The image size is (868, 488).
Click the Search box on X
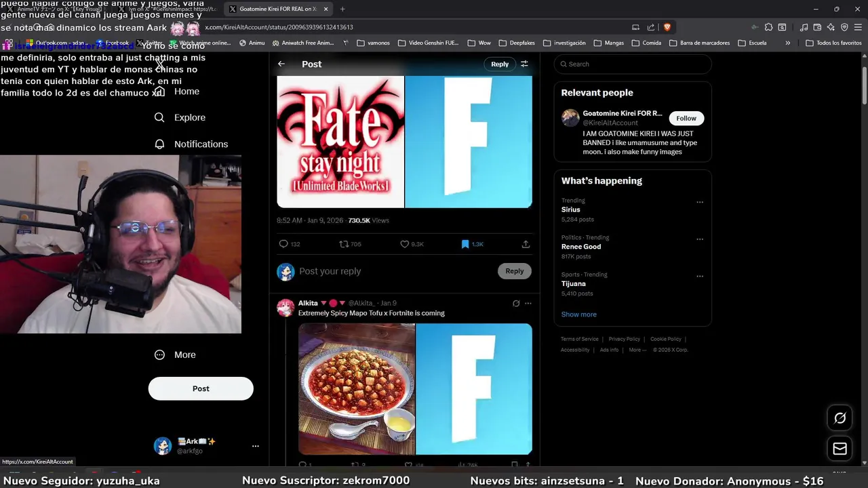pos(633,64)
